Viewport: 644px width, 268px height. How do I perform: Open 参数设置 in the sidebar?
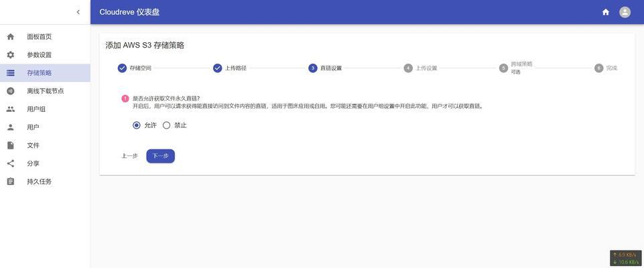(x=45, y=54)
